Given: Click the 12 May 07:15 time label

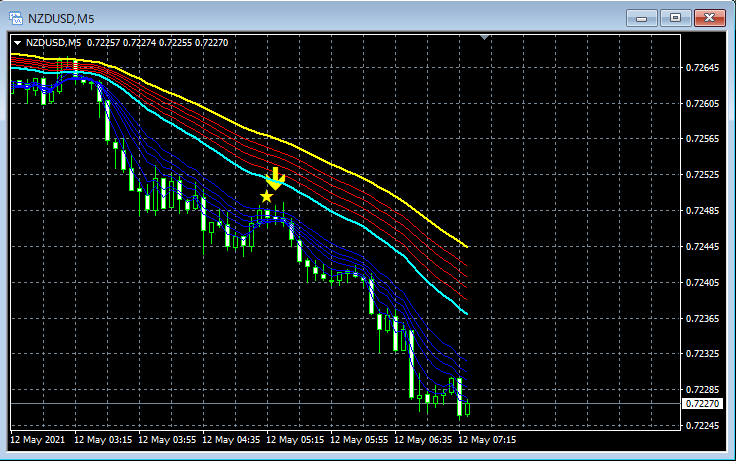Looking at the screenshot, I should coord(487,440).
